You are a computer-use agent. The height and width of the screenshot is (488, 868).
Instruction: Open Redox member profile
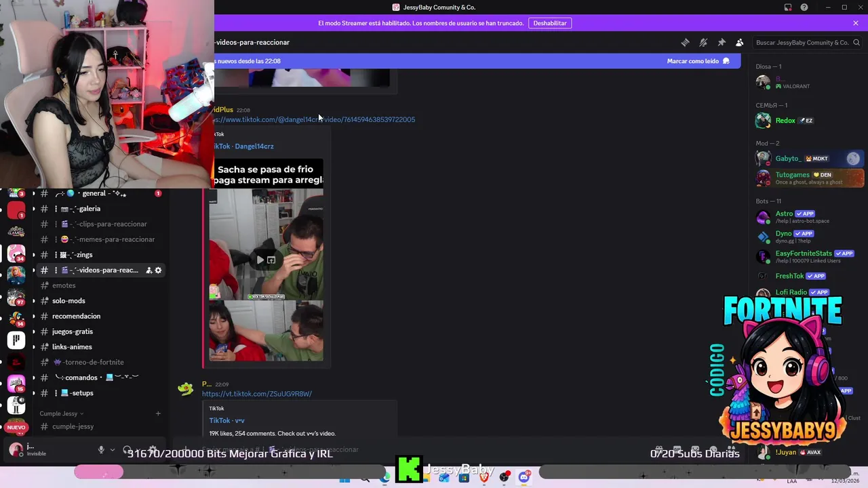809,121
